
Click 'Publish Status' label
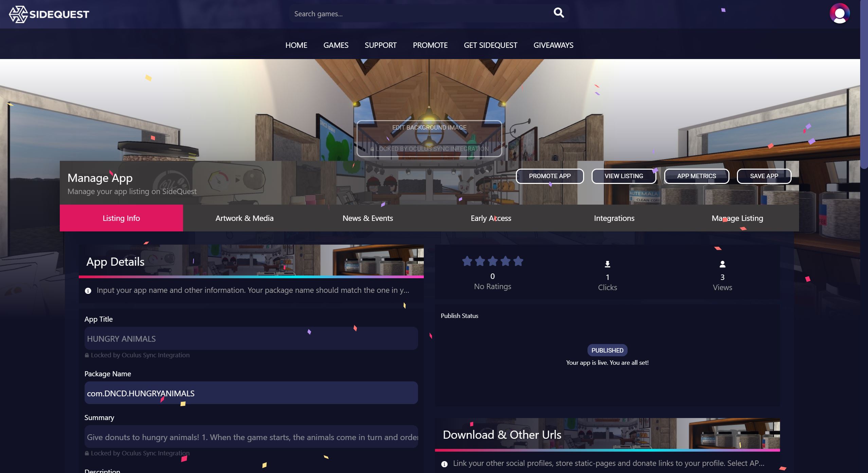click(x=459, y=316)
